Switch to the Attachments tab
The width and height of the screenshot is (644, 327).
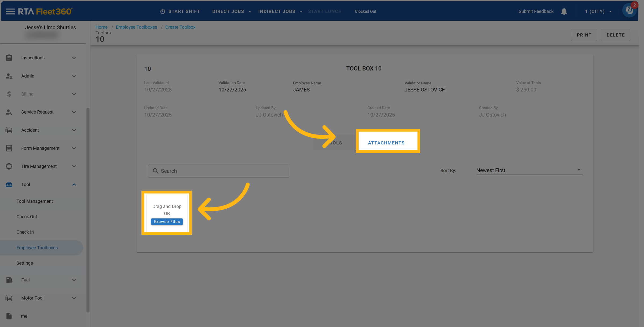coord(386,143)
